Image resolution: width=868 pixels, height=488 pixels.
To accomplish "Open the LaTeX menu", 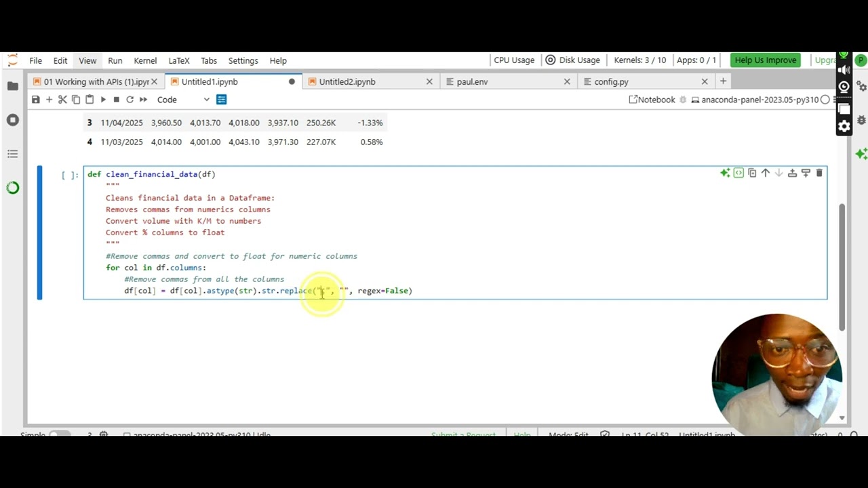I will pyautogui.click(x=179, y=60).
